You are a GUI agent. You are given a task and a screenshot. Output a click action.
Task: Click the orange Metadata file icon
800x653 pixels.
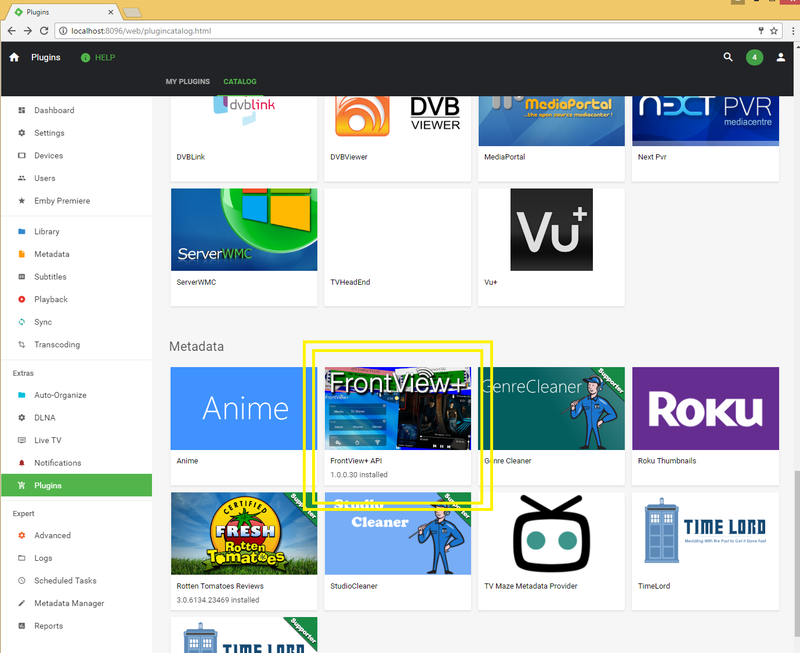(21, 254)
